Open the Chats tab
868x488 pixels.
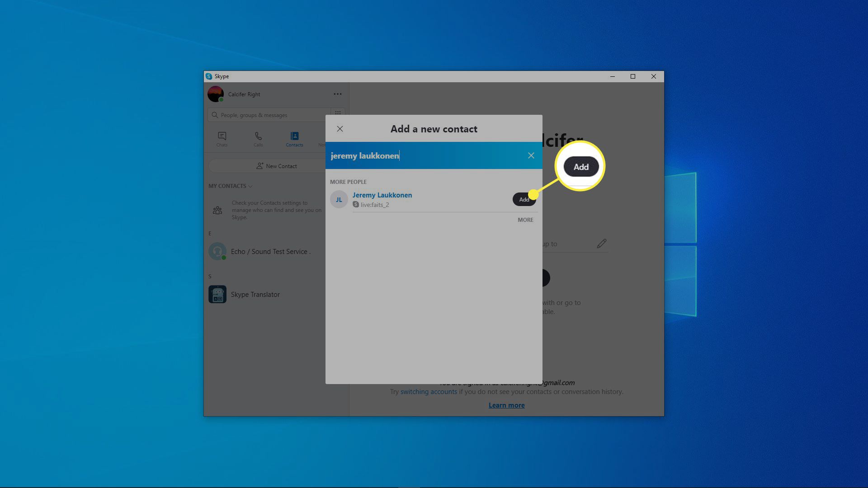[x=222, y=139]
